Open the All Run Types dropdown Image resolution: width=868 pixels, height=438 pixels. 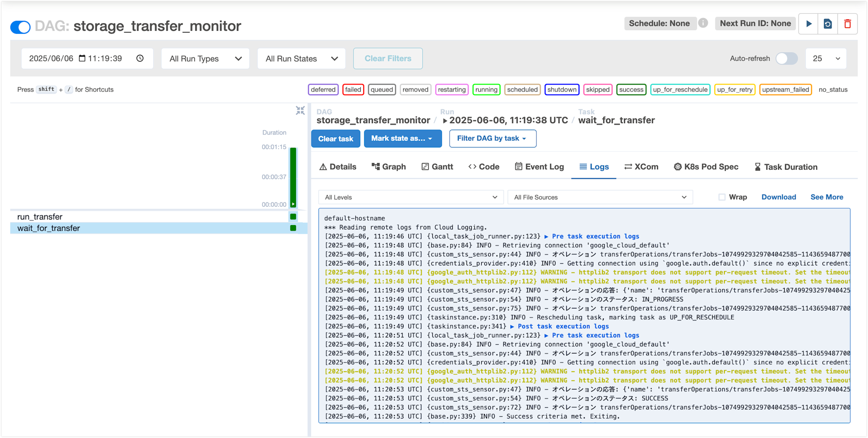point(205,59)
